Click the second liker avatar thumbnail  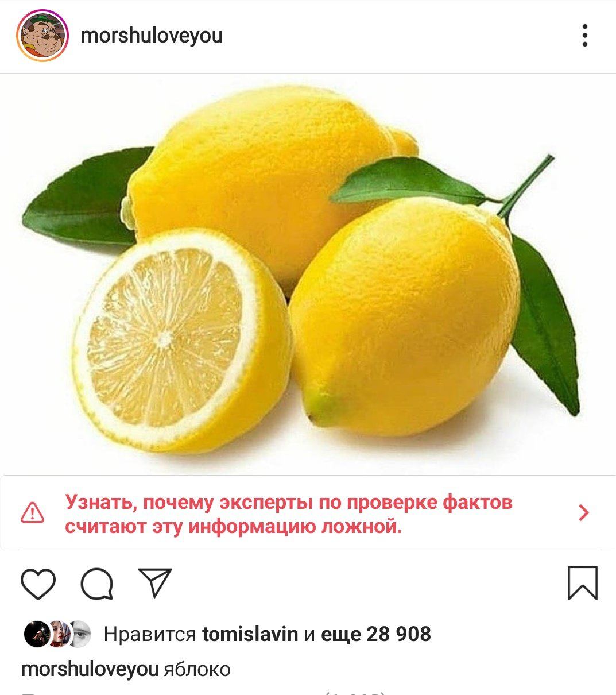[x=59, y=634]
